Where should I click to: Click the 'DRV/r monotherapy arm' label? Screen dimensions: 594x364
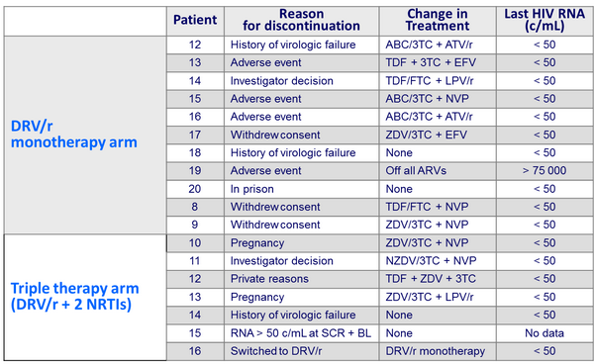[x=74, y=134]
